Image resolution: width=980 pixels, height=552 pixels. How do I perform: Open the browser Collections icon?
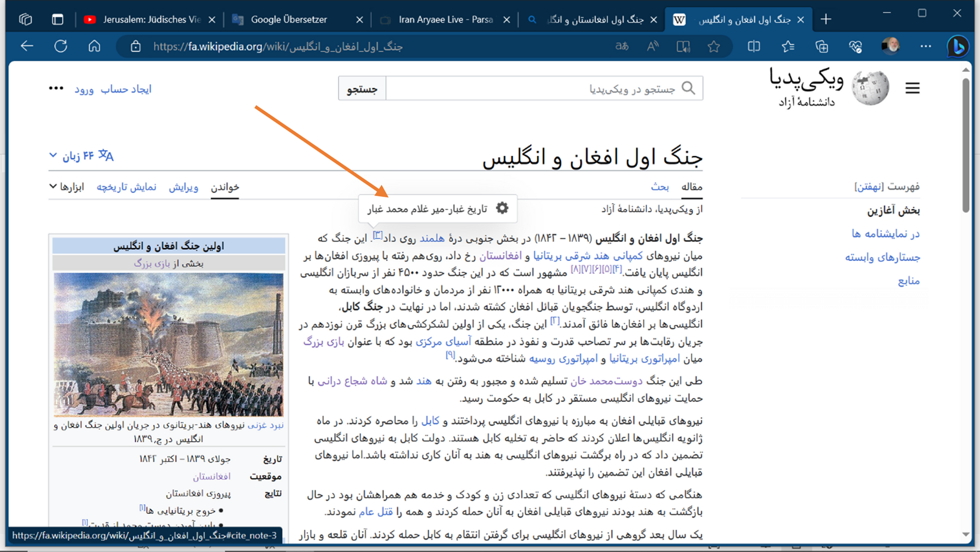coord(822,46)
